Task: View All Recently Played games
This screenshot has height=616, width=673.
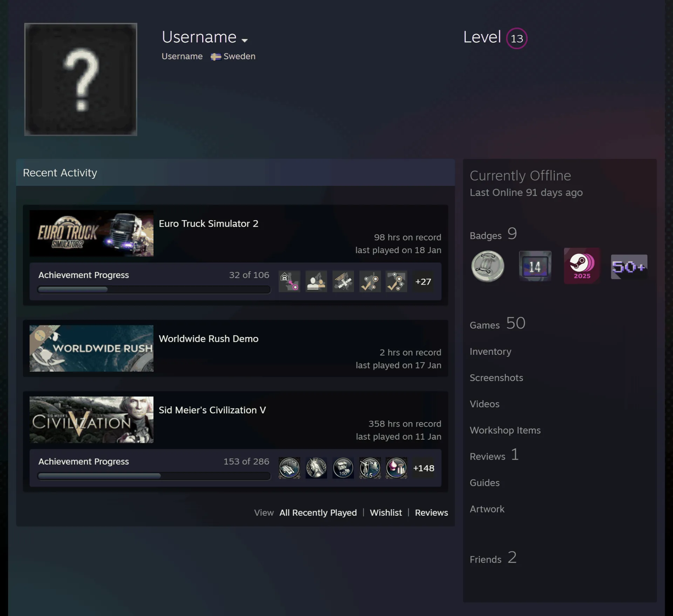Action: [x=318, y=513]
